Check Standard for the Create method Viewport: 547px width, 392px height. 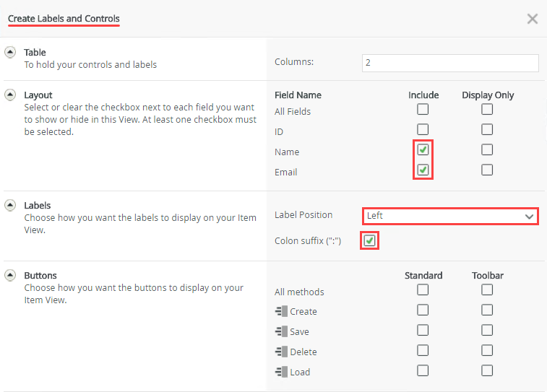tap(423, 310)
